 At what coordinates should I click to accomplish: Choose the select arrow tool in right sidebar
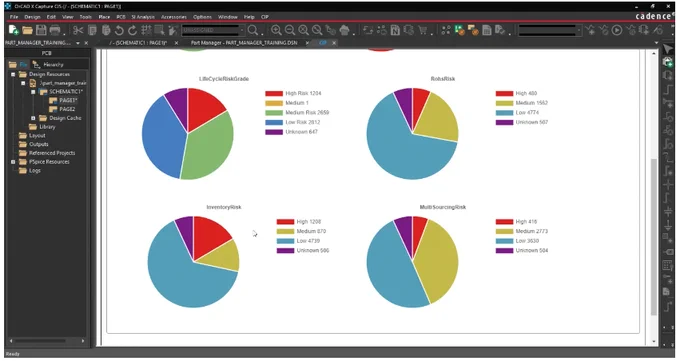(668, 49)
